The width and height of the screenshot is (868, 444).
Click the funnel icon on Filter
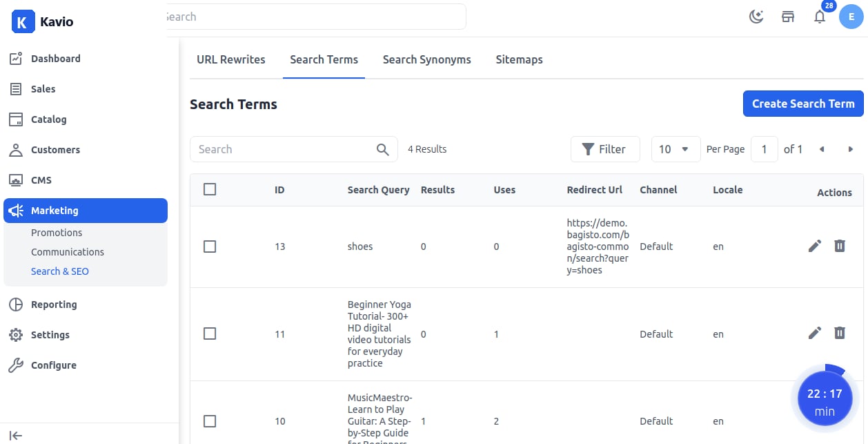click(x=588, y=149)
